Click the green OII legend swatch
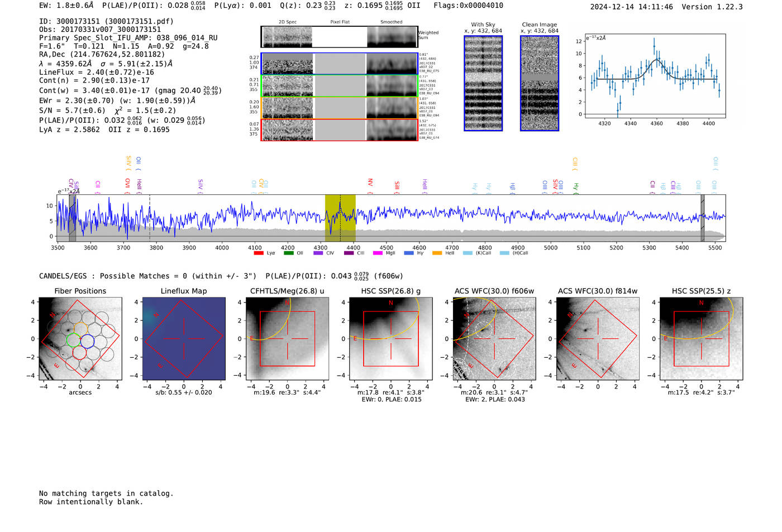This screenshot has width=782, height=532. [x=288, y=253]
